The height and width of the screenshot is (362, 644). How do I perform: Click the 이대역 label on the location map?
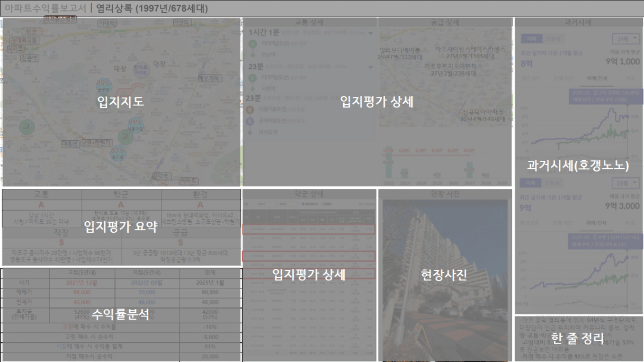click(106, 23)
